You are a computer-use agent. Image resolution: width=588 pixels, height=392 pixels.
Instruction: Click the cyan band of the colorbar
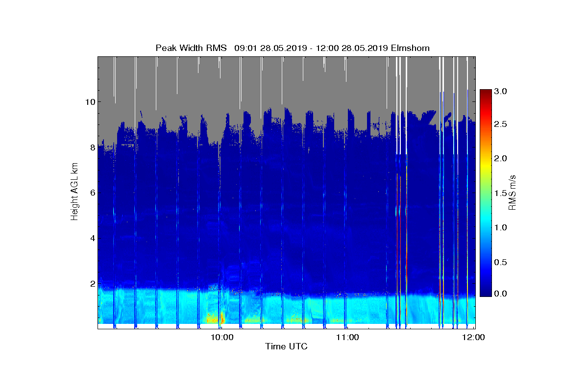[x=486, y=220]
